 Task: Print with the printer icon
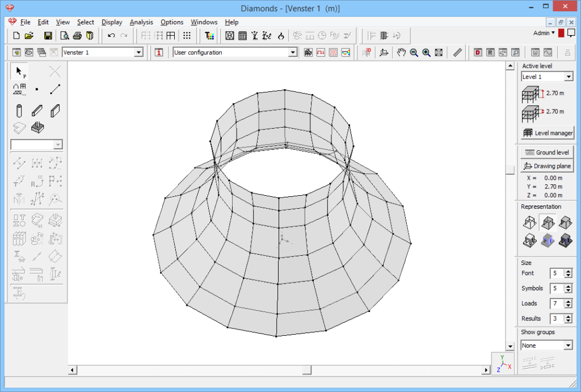click(x=77, y=36)
